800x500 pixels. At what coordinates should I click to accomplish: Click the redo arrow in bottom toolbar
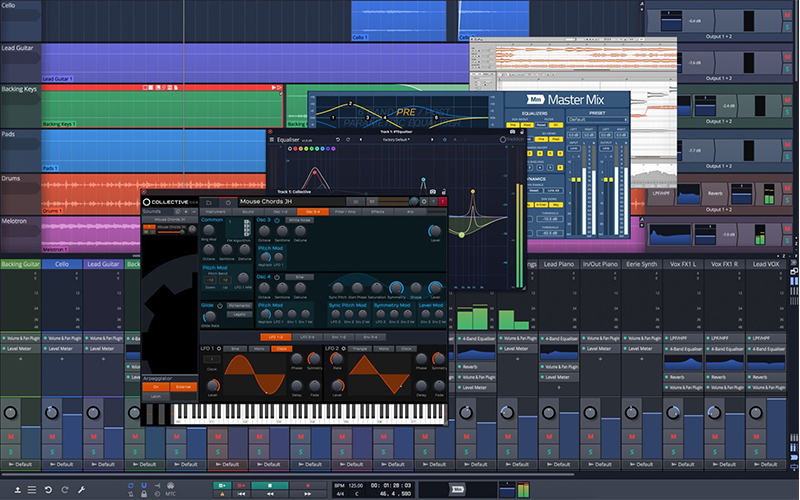point(65,490)
